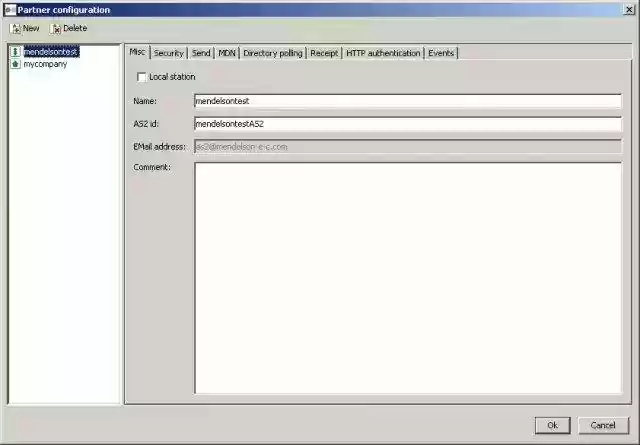The image size is (640, 445).
Task: Click the mycompany partner icon in list
Action: [x=15, y=63]
